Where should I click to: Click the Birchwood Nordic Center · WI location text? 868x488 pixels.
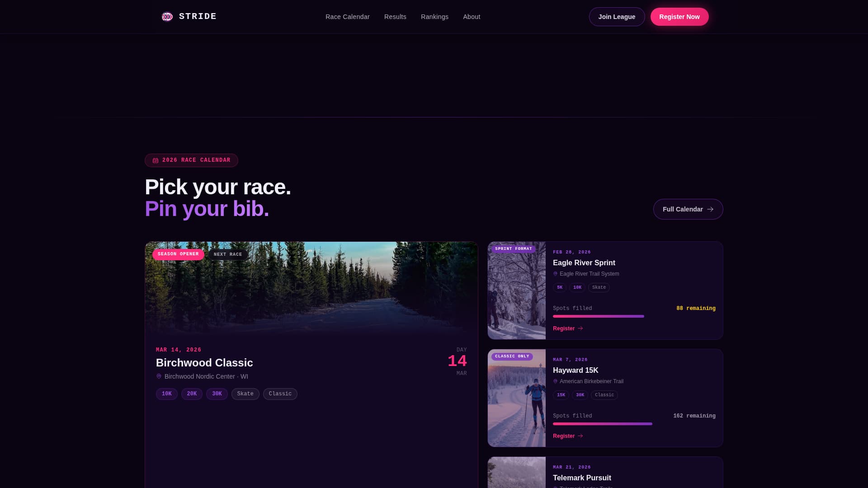click(206, 376)
